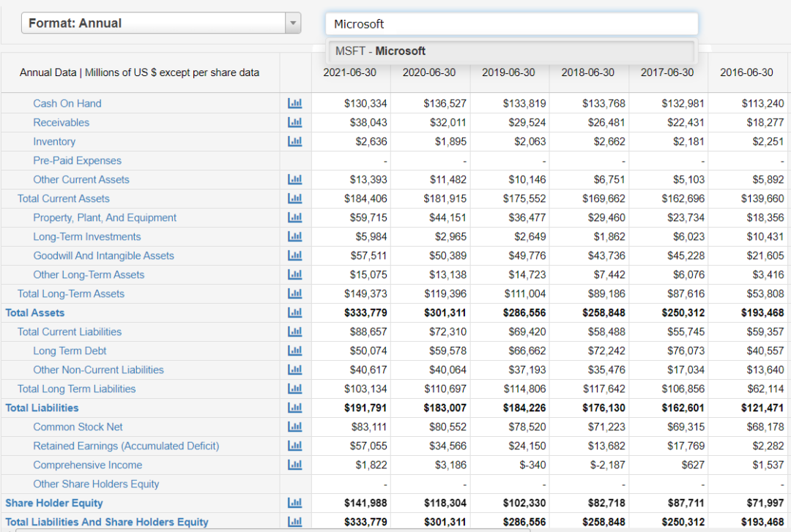Open chart icon for Total Liabilities row
The height and width of the screenshot is (532, 791).
294,408
